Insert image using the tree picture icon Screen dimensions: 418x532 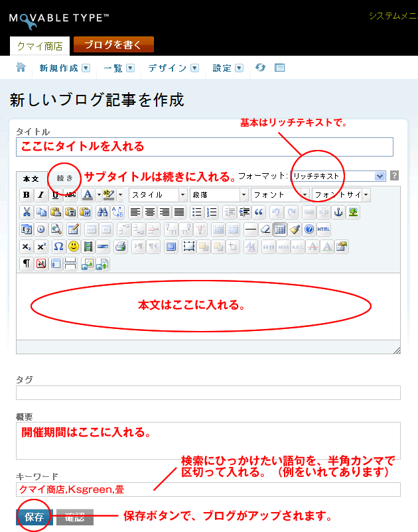click(x=353, y=212)
